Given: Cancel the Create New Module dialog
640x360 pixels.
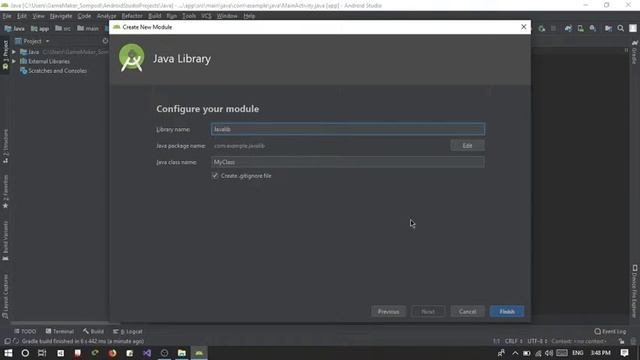Looking at the screenshot, I should pyautogui.click(x=467, y=311).
